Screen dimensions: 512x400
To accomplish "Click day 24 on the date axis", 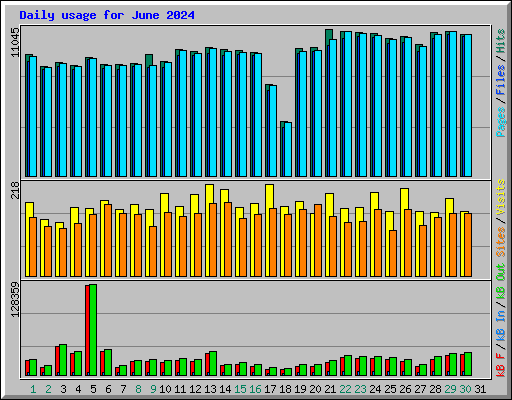I will click(375, 389).
